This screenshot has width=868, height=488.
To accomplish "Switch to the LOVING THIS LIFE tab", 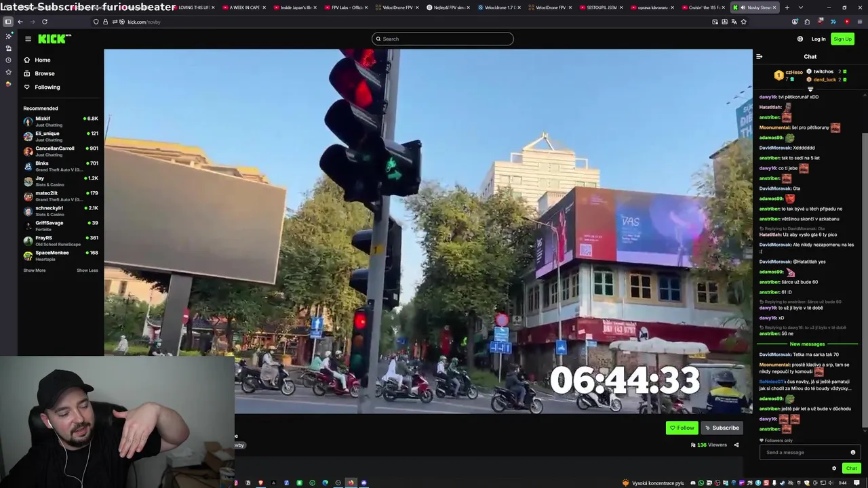I will click(x=194, y=7).
